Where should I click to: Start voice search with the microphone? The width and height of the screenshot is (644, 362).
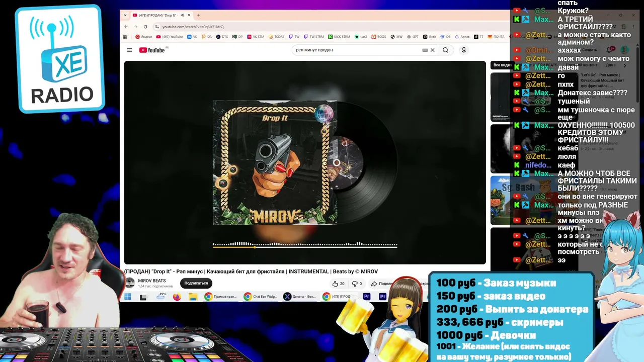click(464, 50)
